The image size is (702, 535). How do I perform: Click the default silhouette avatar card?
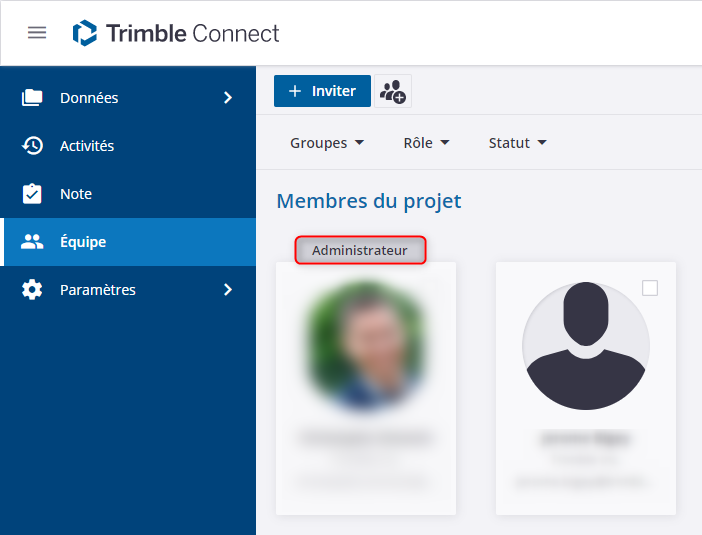(586, 346)
